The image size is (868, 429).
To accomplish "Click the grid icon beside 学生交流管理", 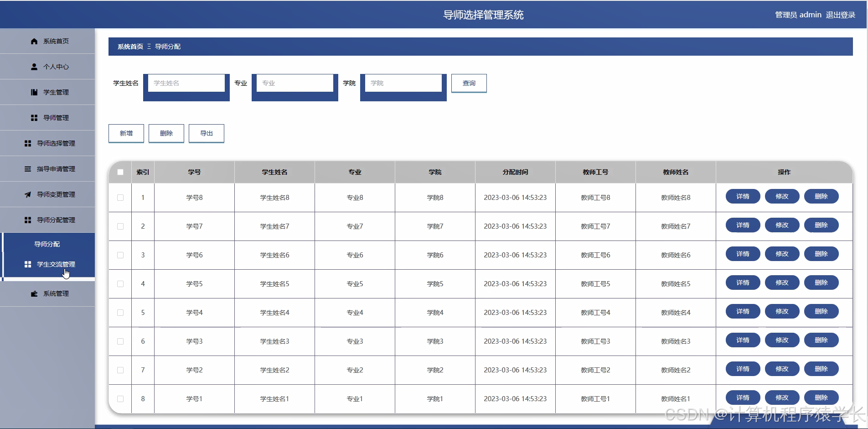I will click(x=28, y=264).
